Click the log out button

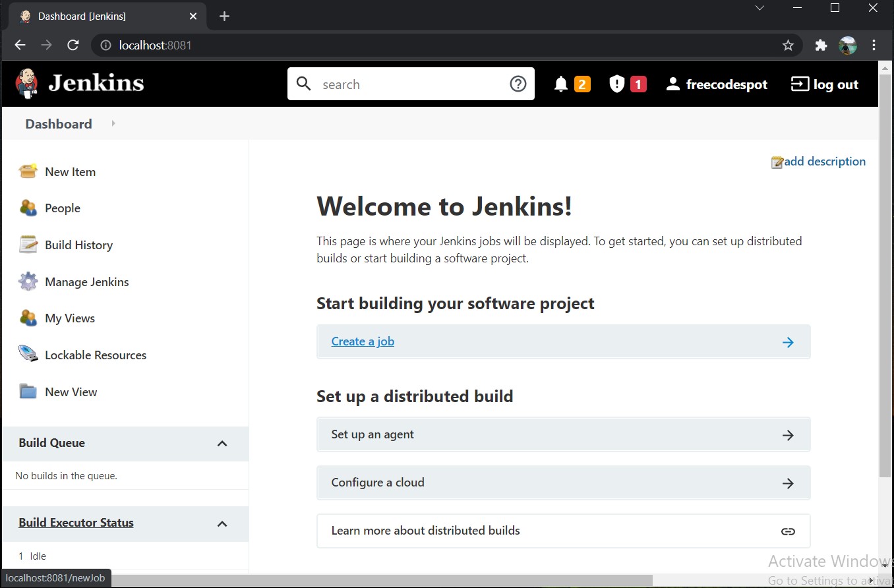pyautogui.click(x=825, y=84)
